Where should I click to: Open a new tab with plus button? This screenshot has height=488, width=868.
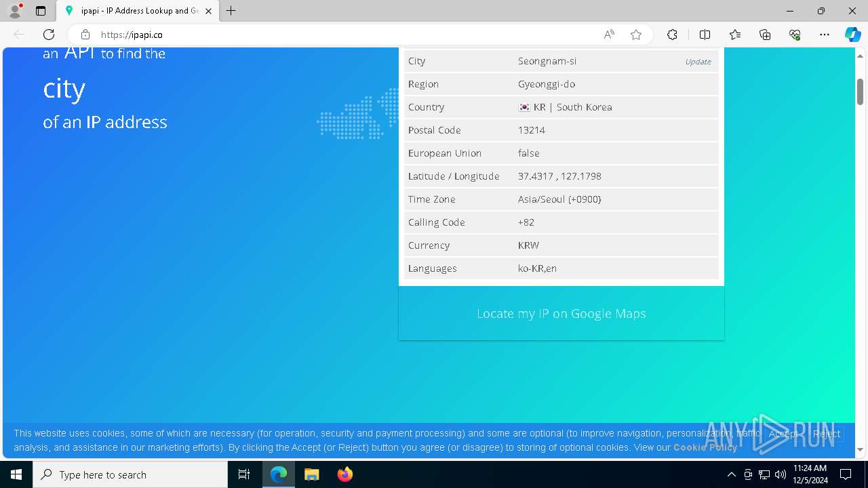click(231, 11)
